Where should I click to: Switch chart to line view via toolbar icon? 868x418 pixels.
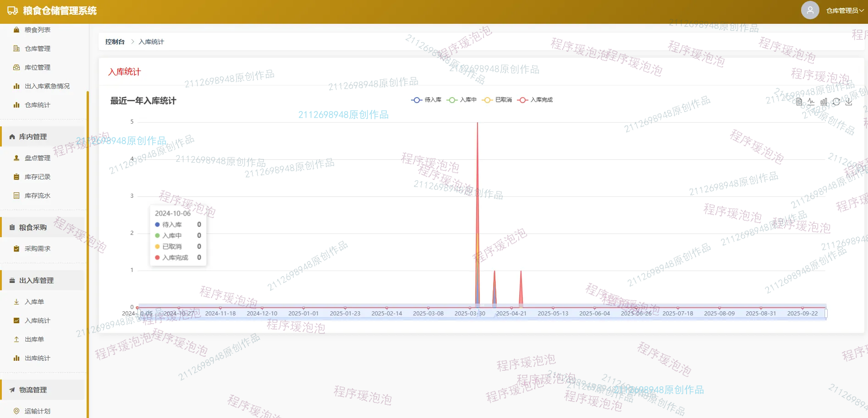(x=811, y=102)
